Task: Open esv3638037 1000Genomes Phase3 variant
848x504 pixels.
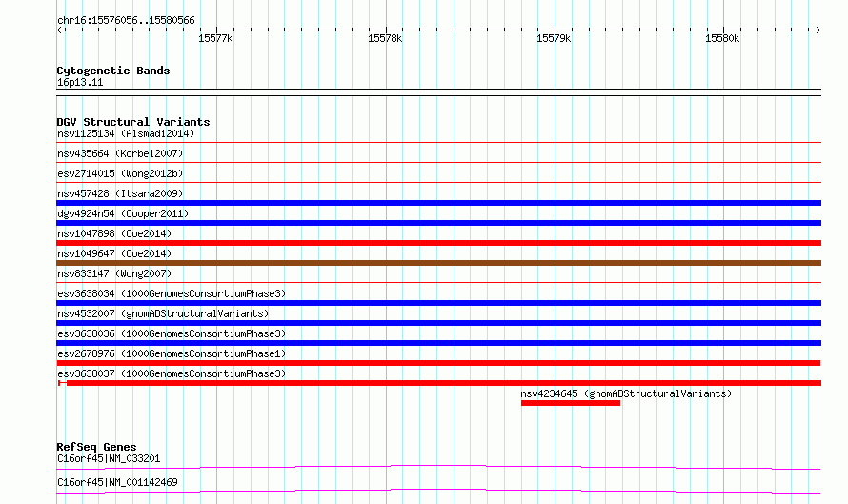Action: [x=172, y=373]
